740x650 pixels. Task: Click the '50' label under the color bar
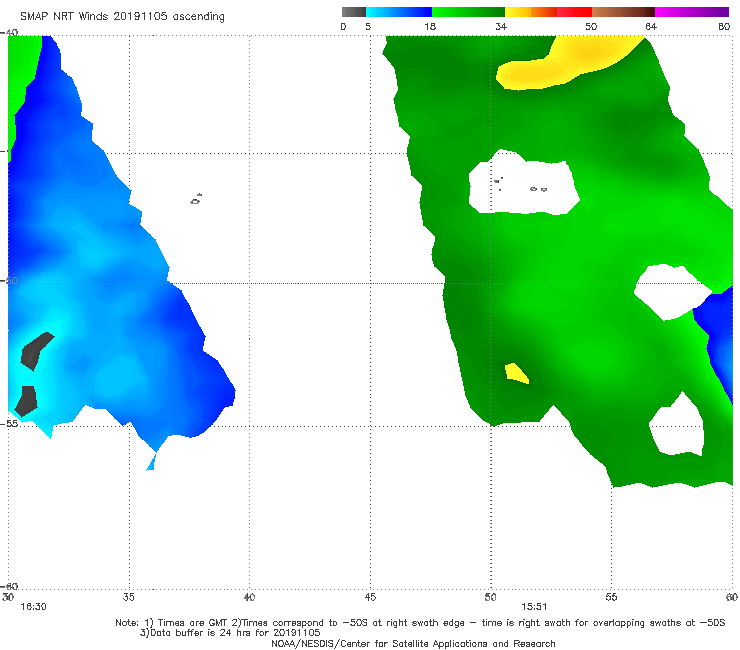click(x=591, y=26)
